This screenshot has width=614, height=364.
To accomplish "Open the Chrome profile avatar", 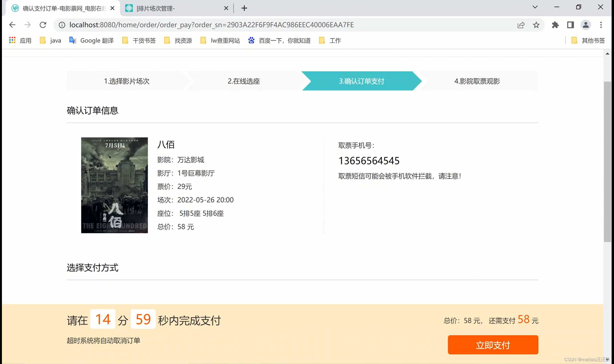I will tap(585, 25).
